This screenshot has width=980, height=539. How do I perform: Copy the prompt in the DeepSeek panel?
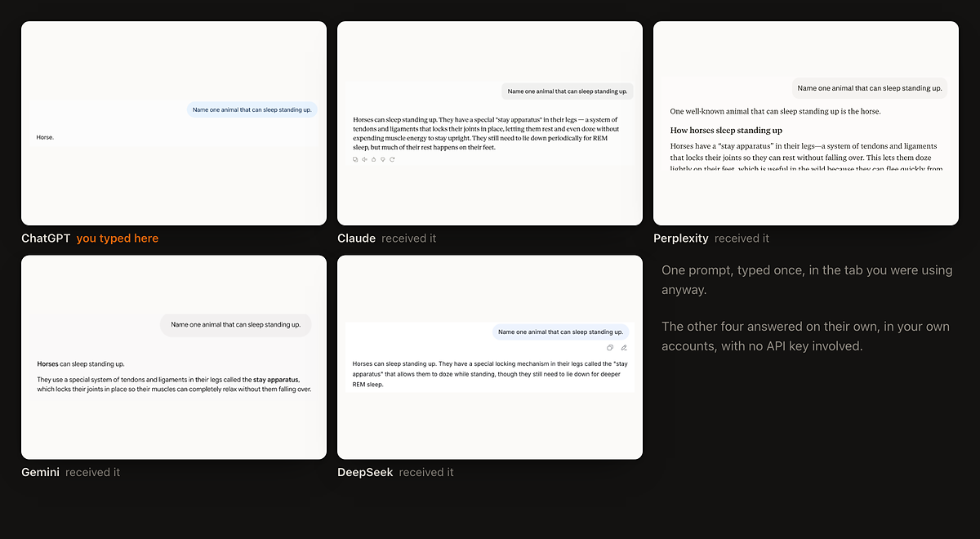coord(610,347)
